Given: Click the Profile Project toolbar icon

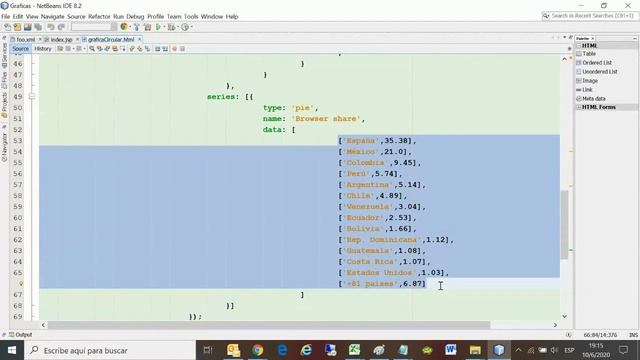Looking at the screenshot, I should (185, 27).
